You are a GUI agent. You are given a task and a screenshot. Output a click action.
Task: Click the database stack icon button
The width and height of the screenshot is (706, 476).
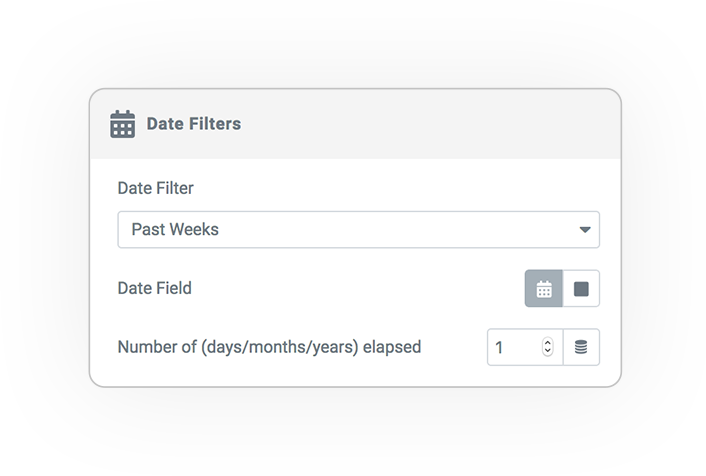point(581,347)
